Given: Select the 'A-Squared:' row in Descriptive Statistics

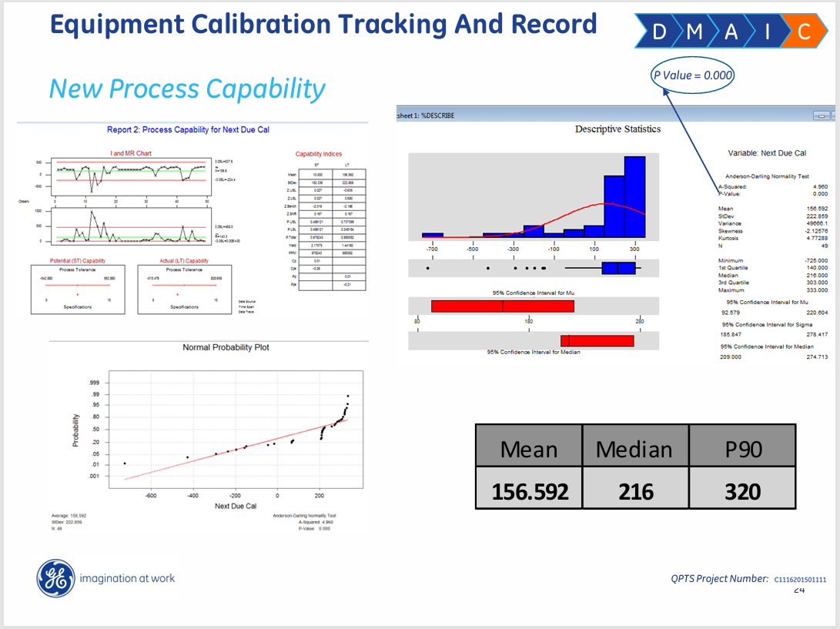Looking at the screenshot, I should pyautogui.click(x=773, y=187).
